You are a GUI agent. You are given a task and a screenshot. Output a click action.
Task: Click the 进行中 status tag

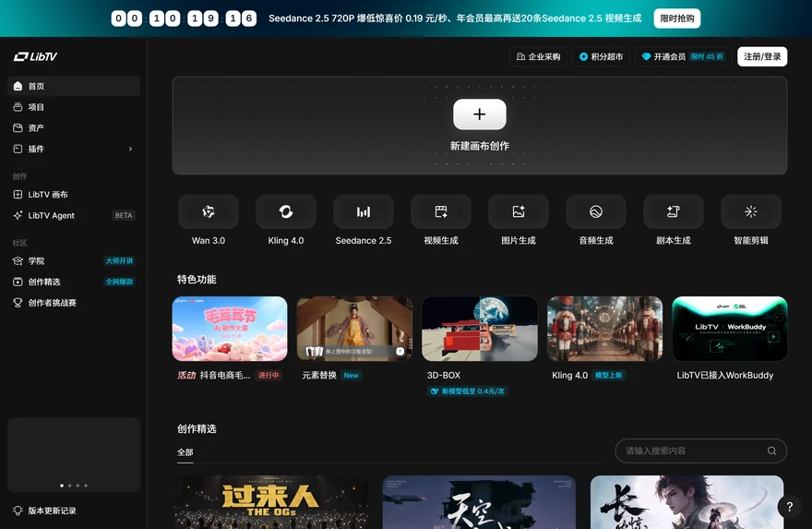(269, 375)
